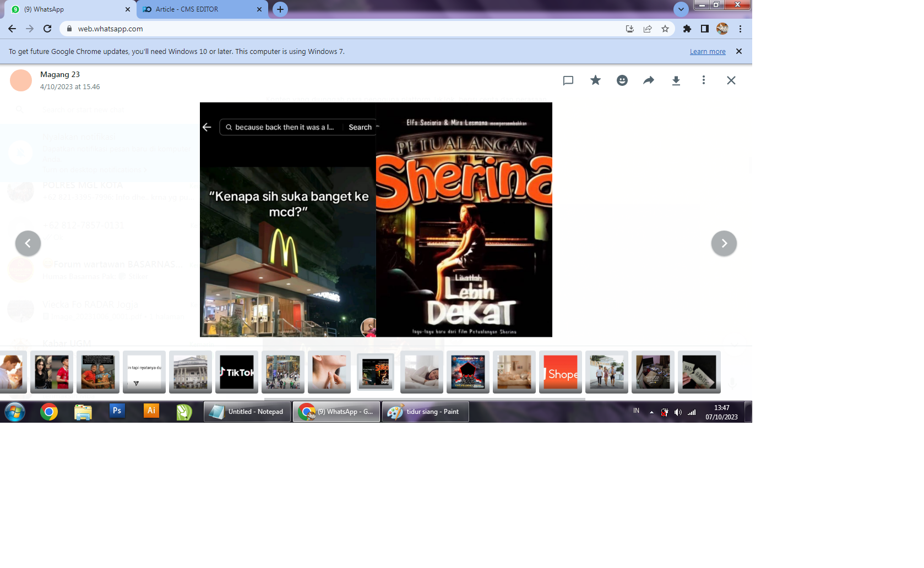Expand Chrome's tab search dropdown
Screen dimensions: 924x568
681,9
